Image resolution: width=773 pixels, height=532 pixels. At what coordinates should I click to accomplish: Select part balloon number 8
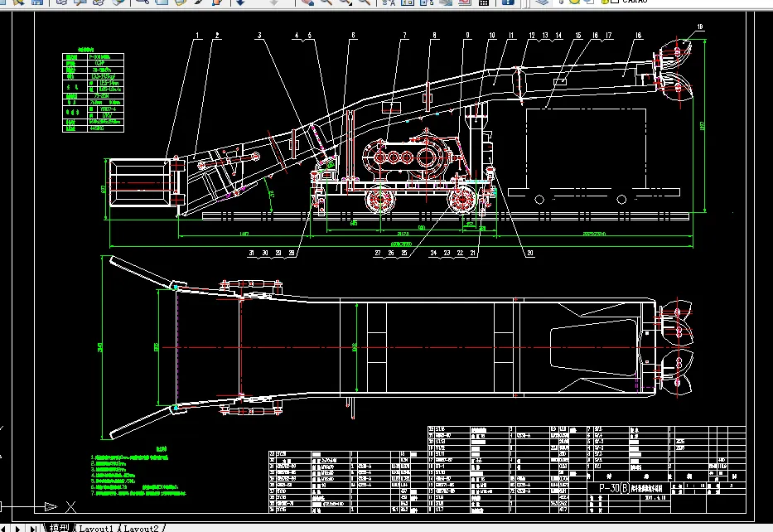click(x=434, y=35)
